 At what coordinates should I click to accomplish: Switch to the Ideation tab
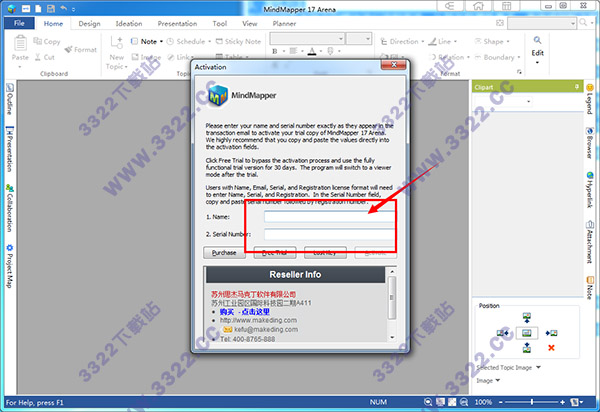[129, 23]
